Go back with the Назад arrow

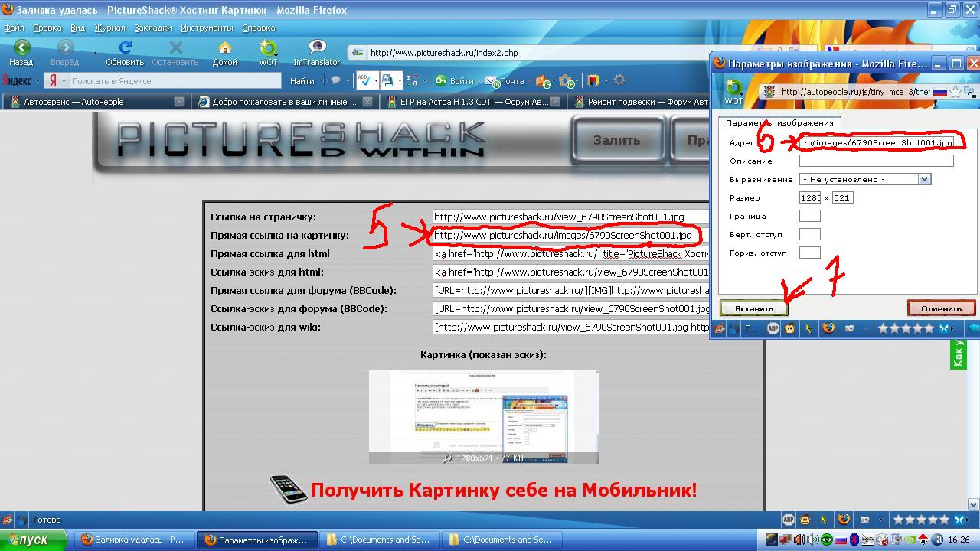pos(21,53)
